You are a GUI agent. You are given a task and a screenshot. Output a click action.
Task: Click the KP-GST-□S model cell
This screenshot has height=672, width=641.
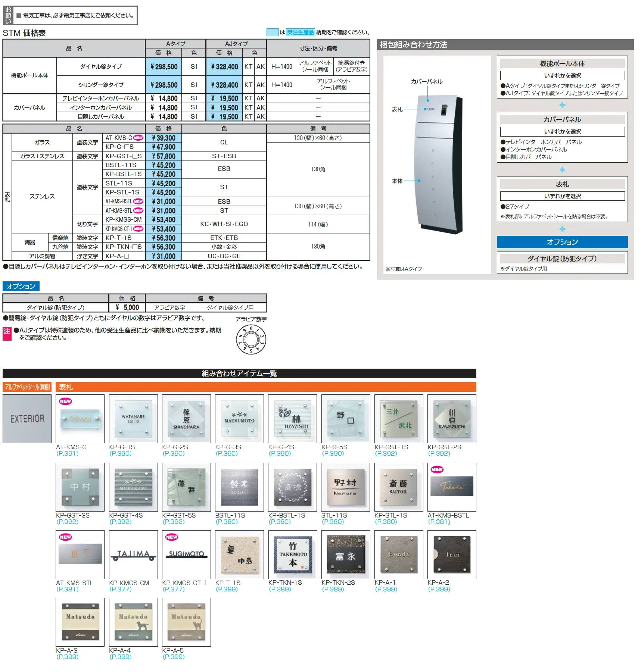pyautogui.click(x=124, y=156)
